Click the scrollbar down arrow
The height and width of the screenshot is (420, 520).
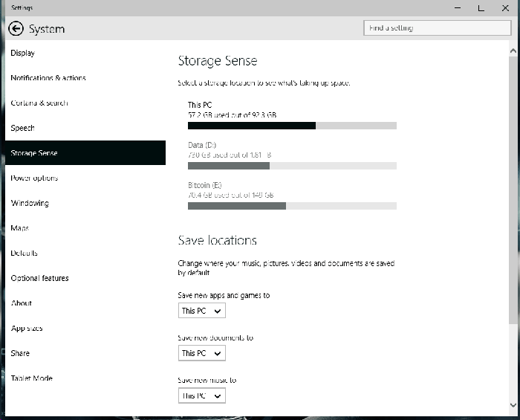click(x=514, y=405)
